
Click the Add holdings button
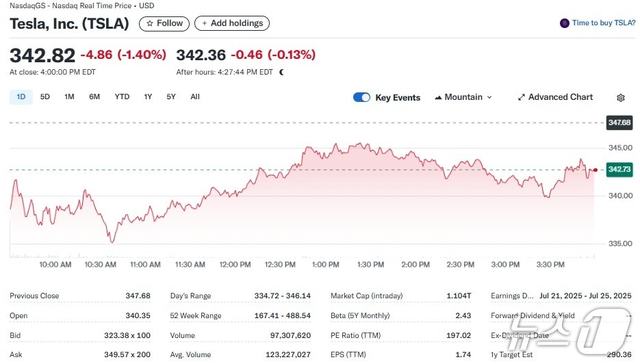pos(232,23)
